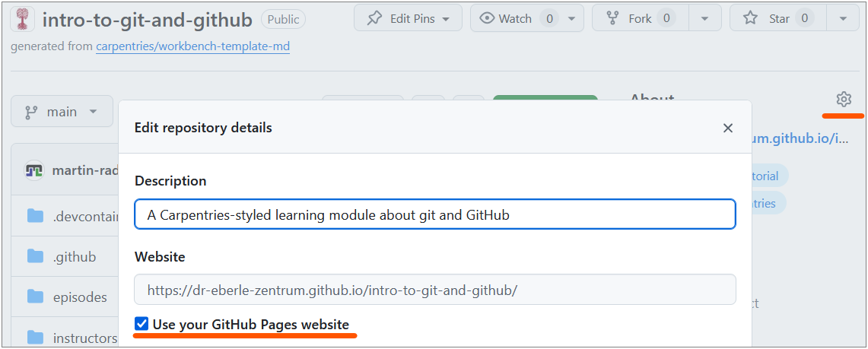
Task: Click the episodes folder icon
Action: pyautogui.click(x=35, y=297)
